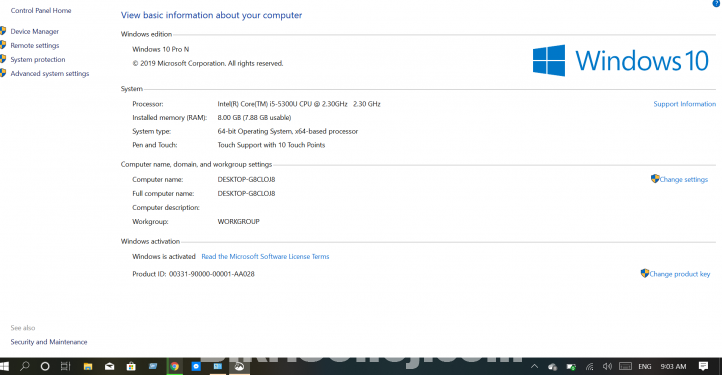Open volume speaker tray icon
The width and height of the screenshot is (722, 375).
pyautogui.click(x=607, y=367)
